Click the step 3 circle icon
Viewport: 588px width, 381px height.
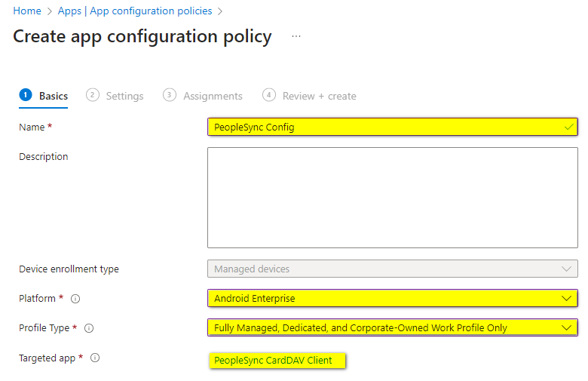[170, 95]
